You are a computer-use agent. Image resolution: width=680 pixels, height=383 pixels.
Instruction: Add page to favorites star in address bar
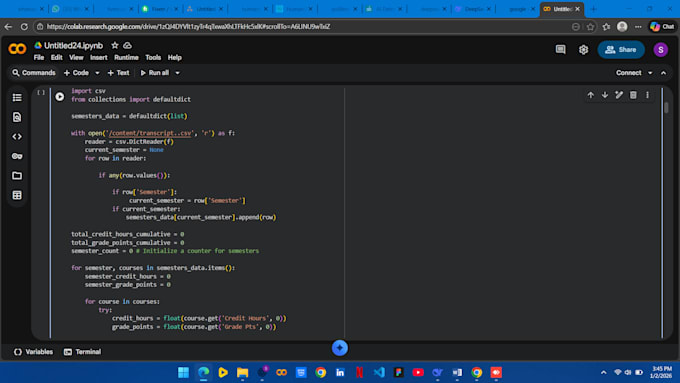[x=590, y=26]
